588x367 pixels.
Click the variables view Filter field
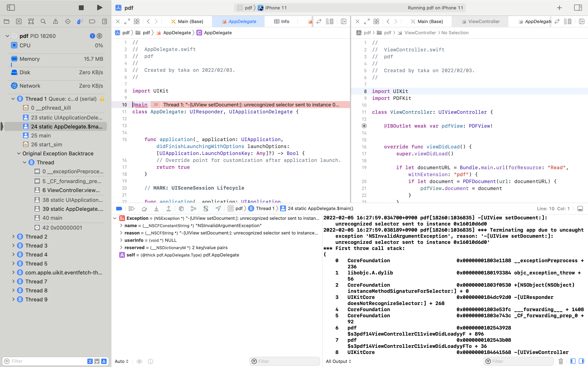point(285,361)
